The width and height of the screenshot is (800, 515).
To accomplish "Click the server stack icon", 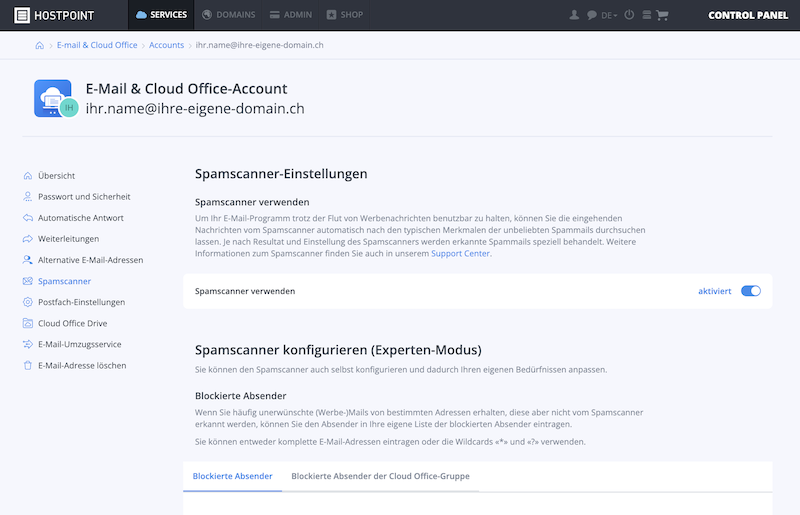I will click(646, 15).
